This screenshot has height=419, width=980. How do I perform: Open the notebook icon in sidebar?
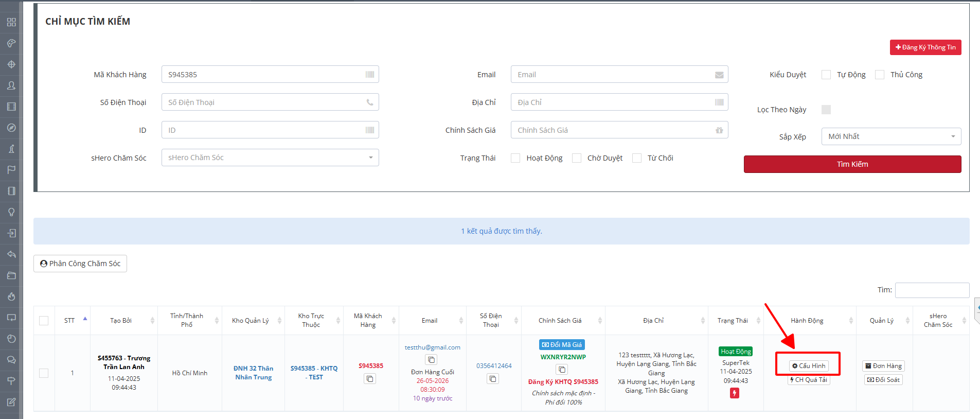(11, 191)
